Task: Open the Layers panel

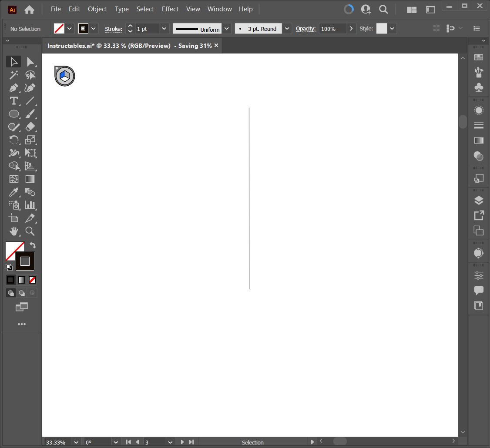Action: tap(479, 200)
